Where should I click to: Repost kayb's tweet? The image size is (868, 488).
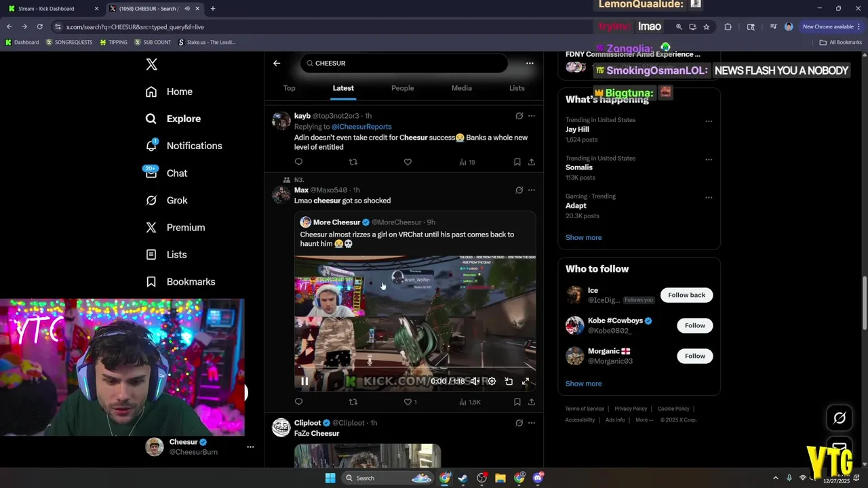pyautogui.click(x=353, y=162)
